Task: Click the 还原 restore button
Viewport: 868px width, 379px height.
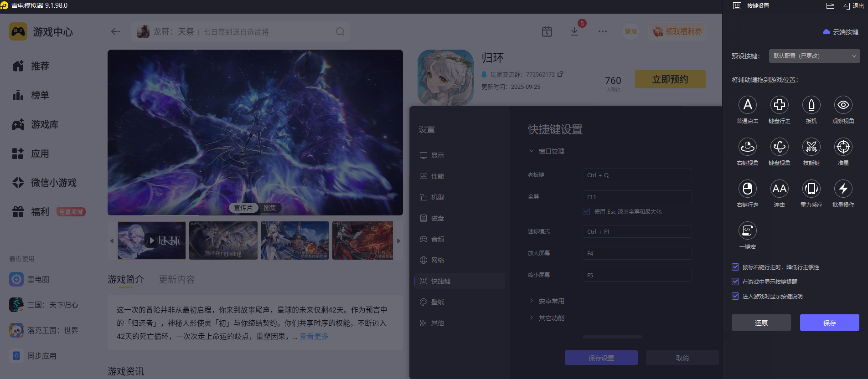Action: coord(761,323)
